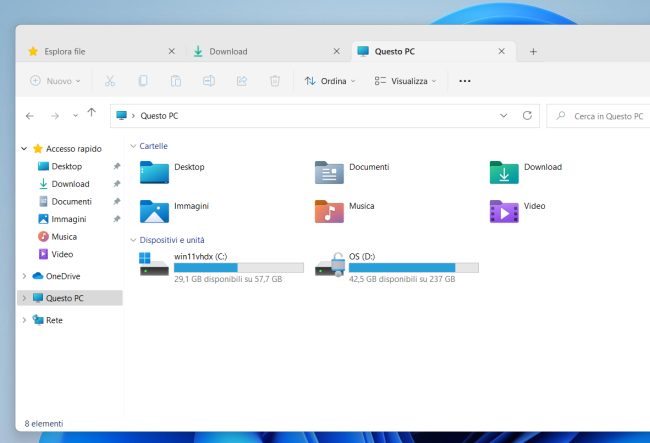Click the Cut scissors icon in toolbar

[x=110, y=81]
